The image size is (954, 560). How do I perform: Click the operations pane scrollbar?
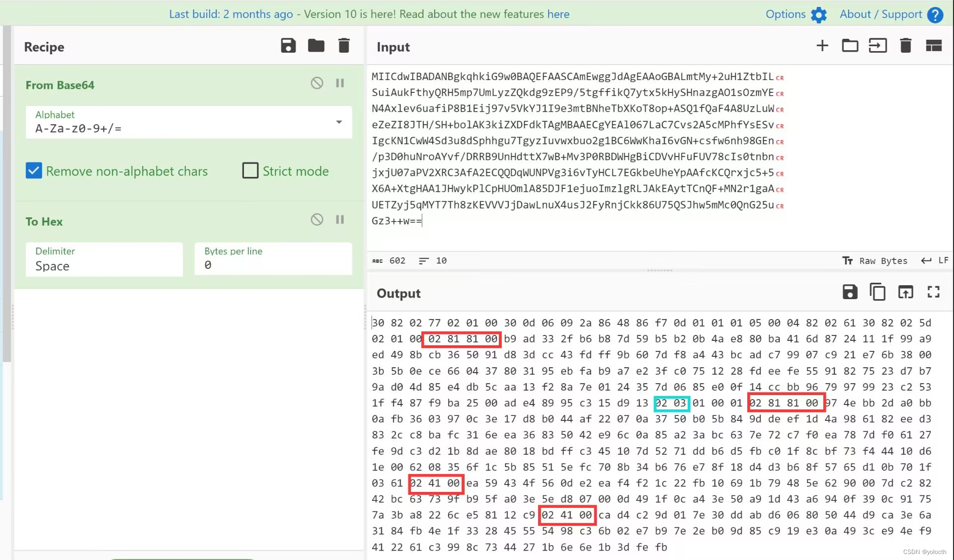coord(7,194)
